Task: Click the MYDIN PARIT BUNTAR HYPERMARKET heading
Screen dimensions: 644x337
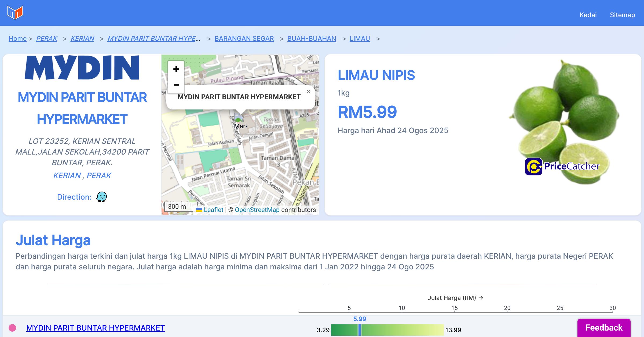Action: coord(82,108)
